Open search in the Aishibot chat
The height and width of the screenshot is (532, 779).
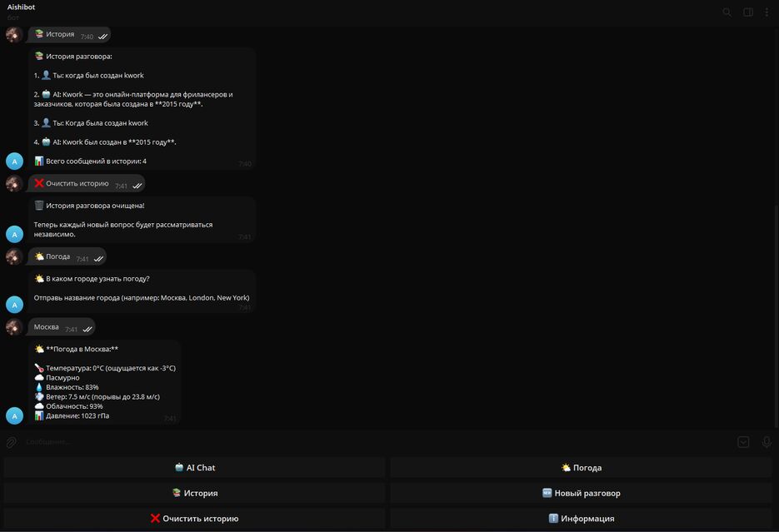727,12
